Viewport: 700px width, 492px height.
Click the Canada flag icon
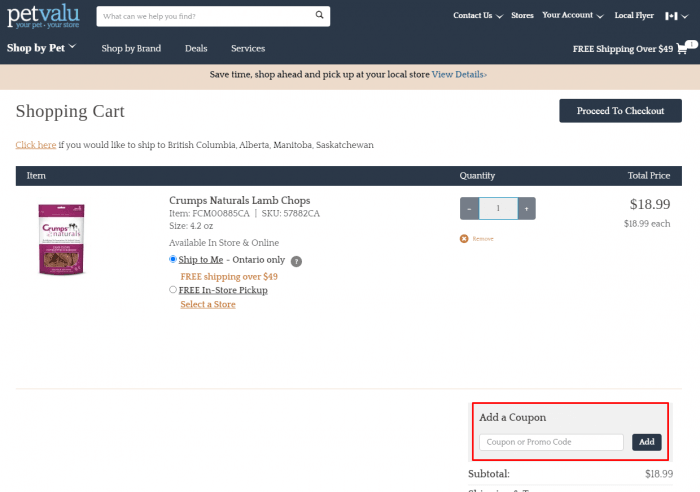click(x=671, y=16)
